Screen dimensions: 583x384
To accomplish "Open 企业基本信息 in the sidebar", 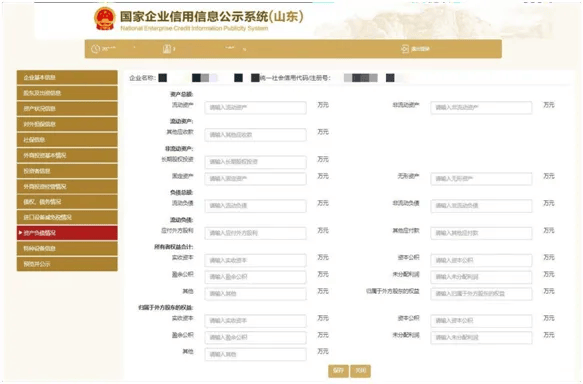I will click(x=67, y=77).
